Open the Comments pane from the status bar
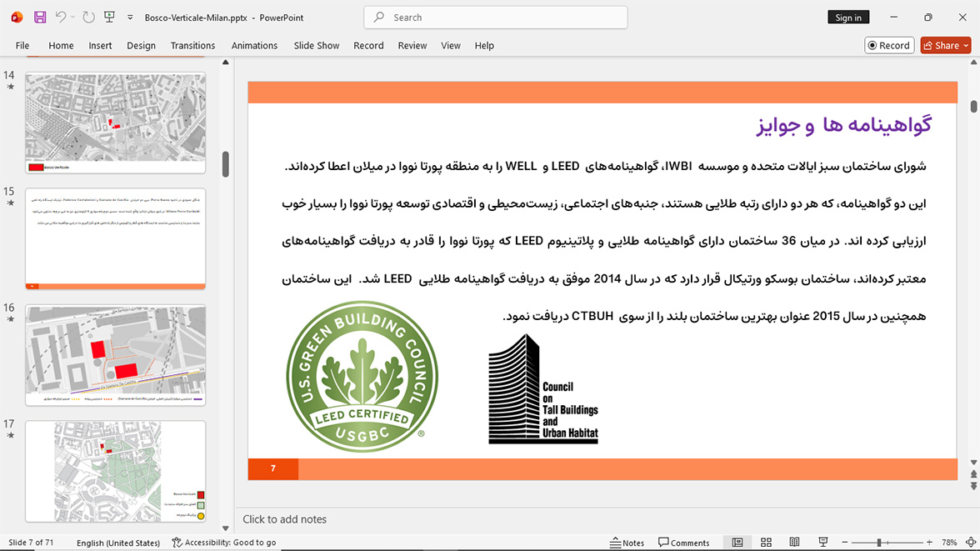This screenshot has width=980, height=551. 683,542
